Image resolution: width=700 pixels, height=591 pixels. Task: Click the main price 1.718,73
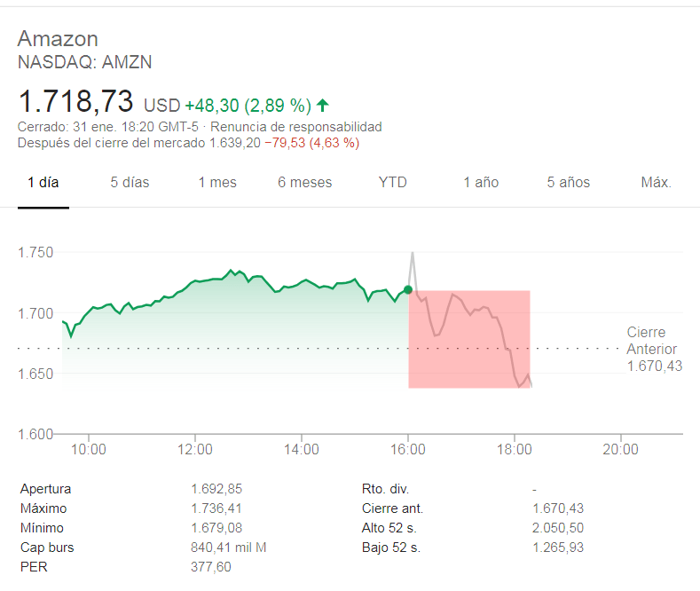(76, 100)
